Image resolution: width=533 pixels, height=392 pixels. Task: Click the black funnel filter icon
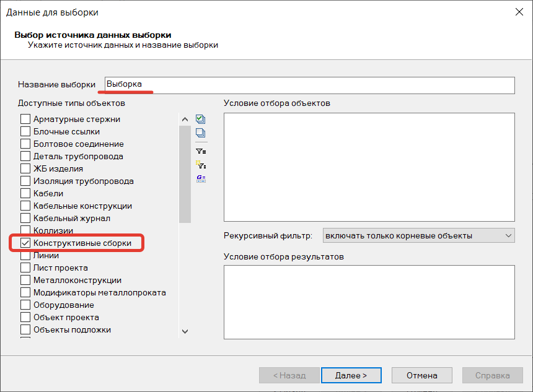pos(200,150)
